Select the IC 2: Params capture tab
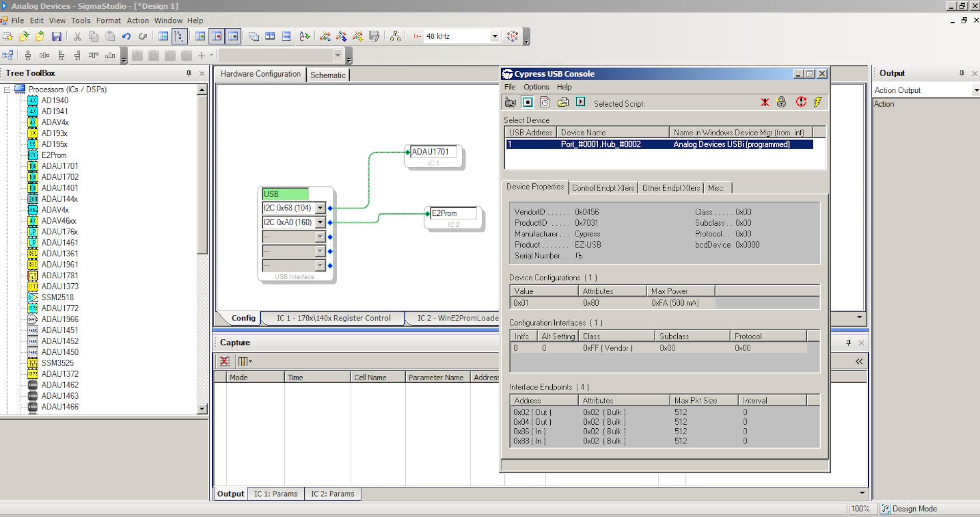The width and height of the screenshot is (980, 517). pos(332,494)
